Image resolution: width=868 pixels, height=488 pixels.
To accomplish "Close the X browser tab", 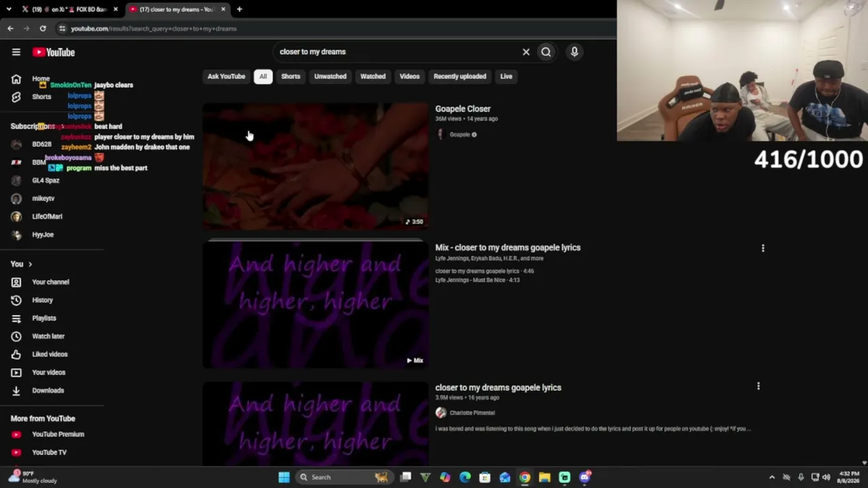I will coord(115,9).
